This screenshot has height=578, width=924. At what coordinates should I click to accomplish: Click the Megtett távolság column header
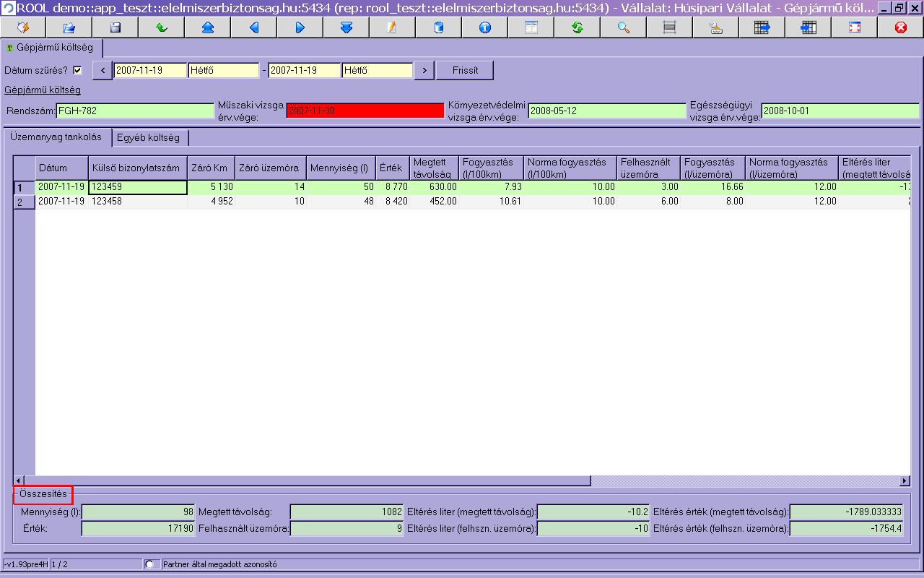pos(435,168)
